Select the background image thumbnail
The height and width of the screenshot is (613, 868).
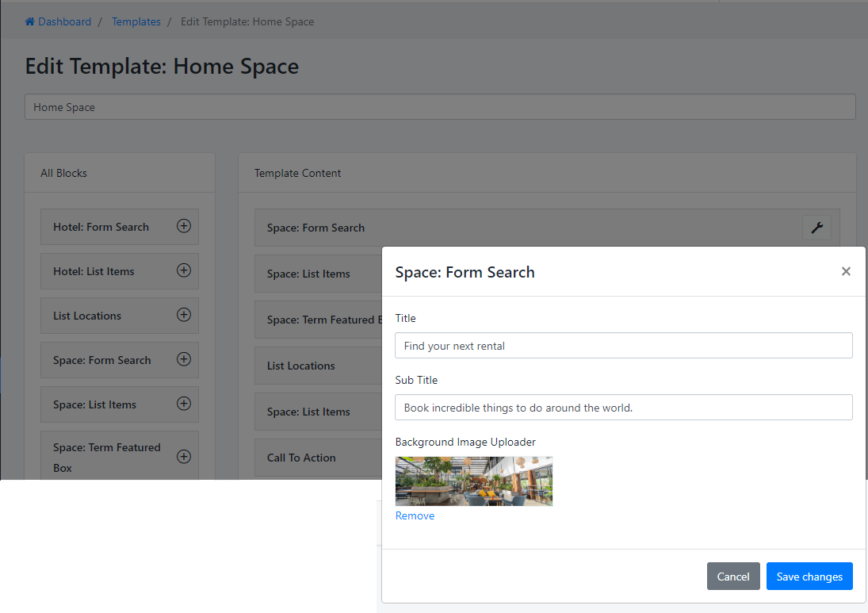473,481
